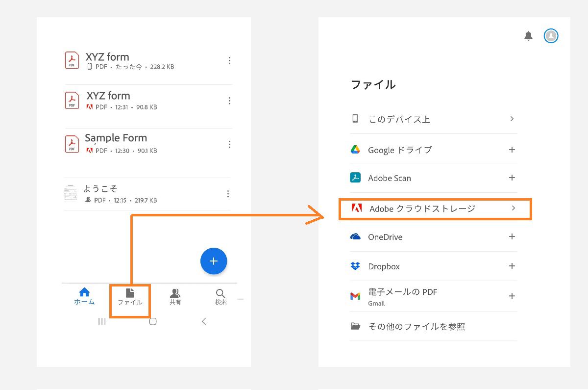Tap the blue plus action button

214,261
